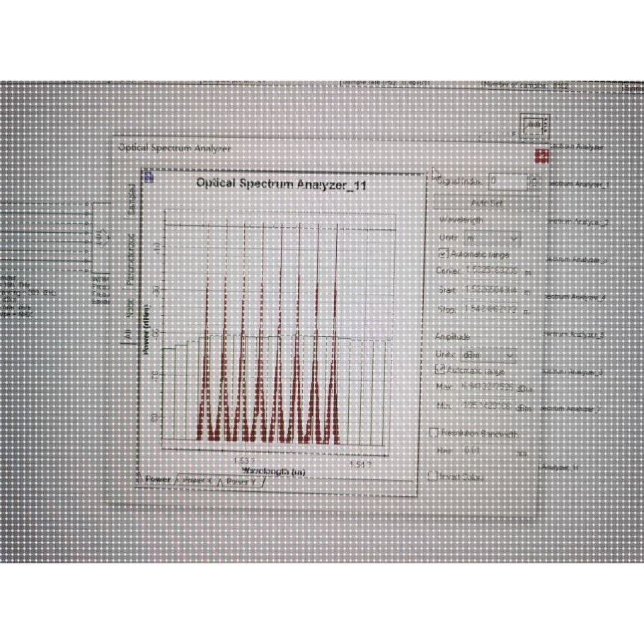Click the Center wavelength input field
The image size is (644, 644).
pos(492,270)
